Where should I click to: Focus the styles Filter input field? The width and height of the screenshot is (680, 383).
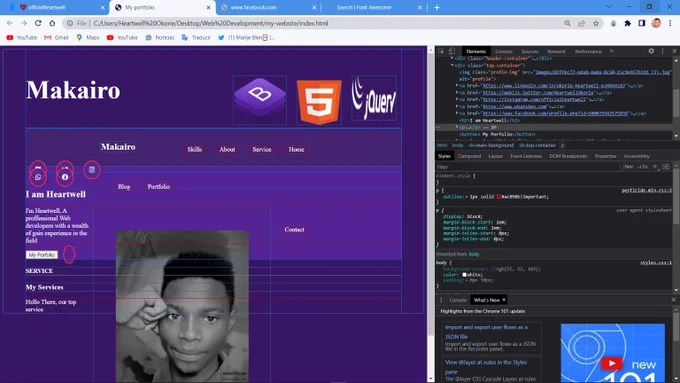(527, 167)
